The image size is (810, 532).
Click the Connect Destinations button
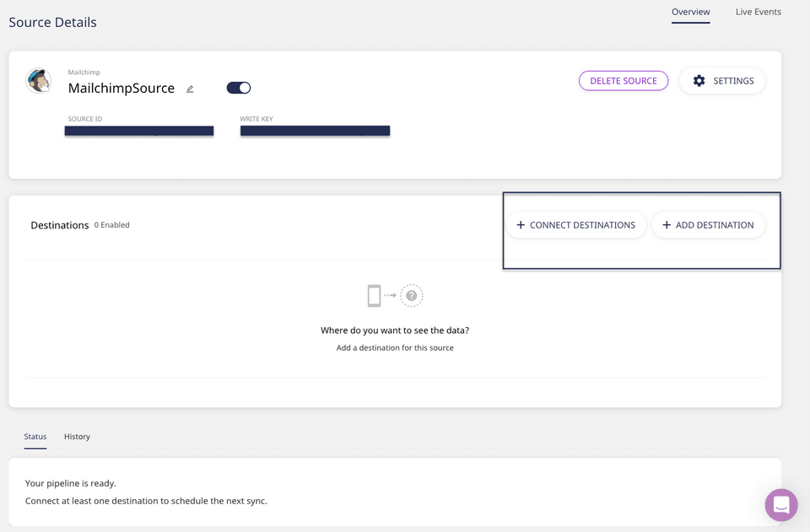575,225
